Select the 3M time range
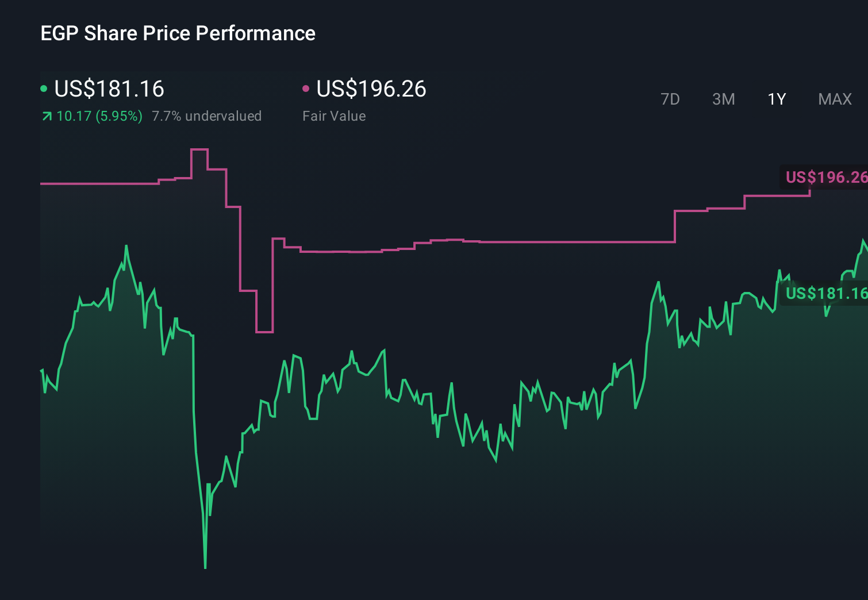868x600 pixels. point(723,99)
